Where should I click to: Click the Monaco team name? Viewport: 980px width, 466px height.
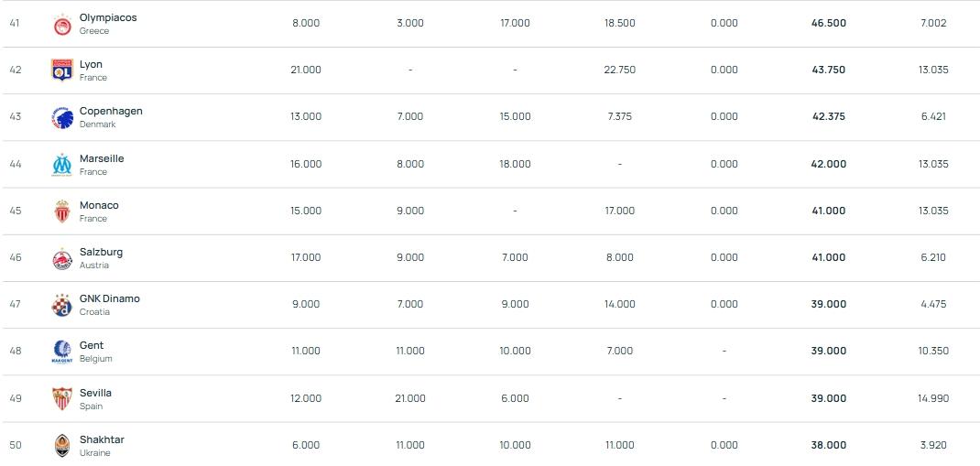tap(99, 205)
